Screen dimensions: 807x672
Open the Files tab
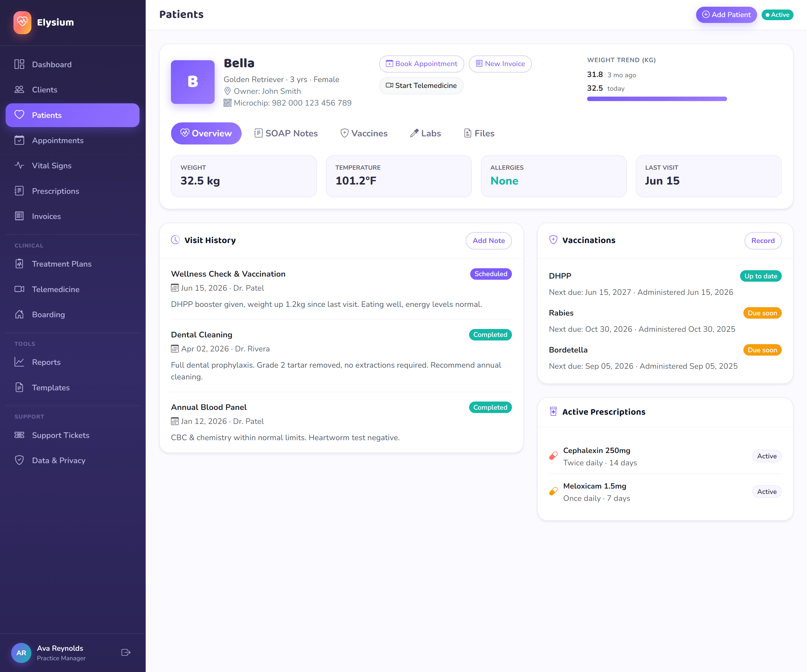[479, 133]
